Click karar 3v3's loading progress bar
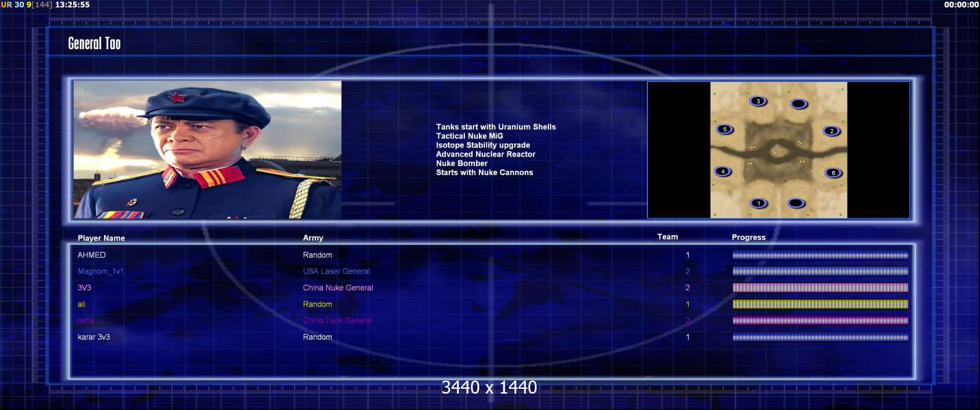The height and width of the screenshot is (410, 980). pyautogui.click(x=820, y=337)
